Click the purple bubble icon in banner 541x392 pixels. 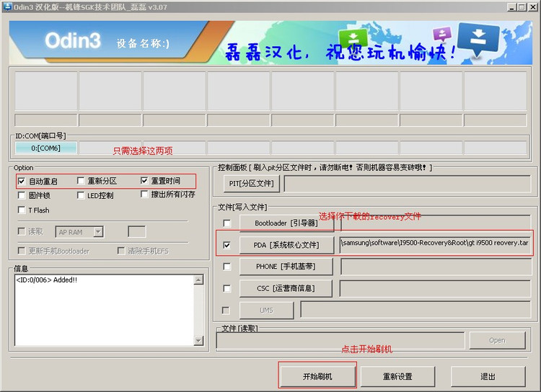(442, 34)
